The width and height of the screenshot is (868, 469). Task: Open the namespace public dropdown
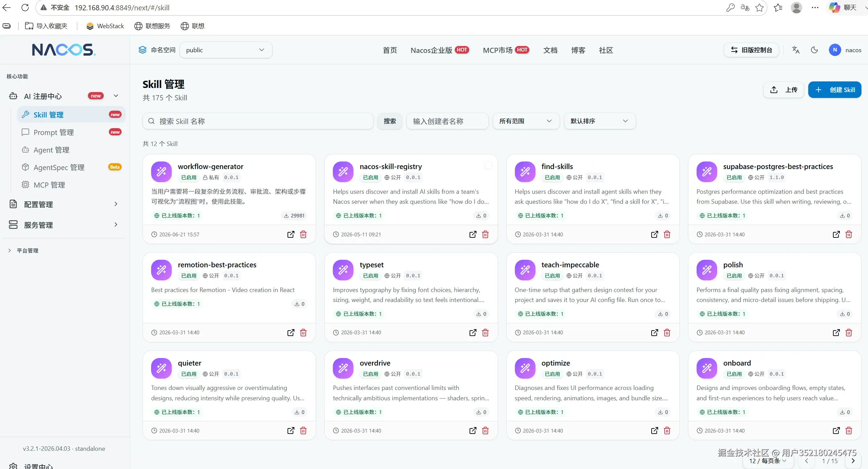[226, 50]
